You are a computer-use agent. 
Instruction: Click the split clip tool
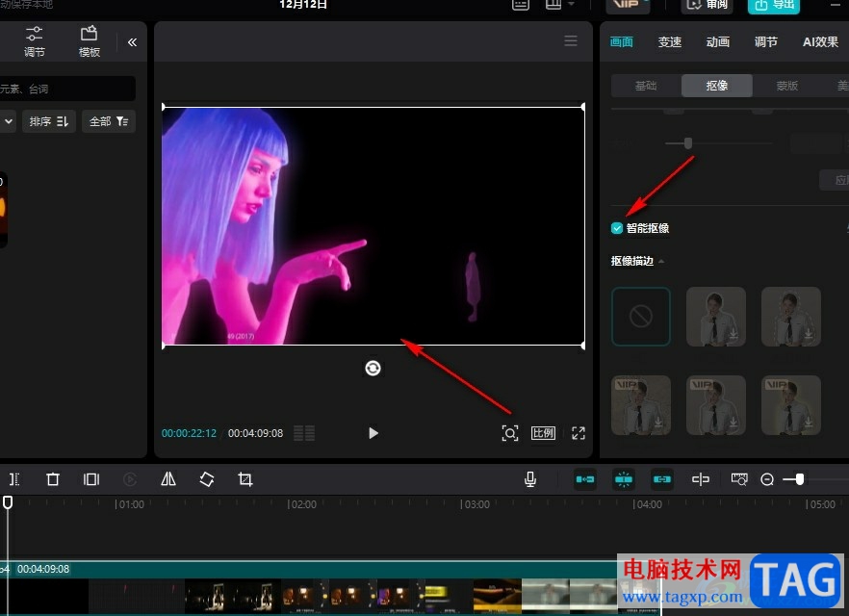[x=14, y=479]
